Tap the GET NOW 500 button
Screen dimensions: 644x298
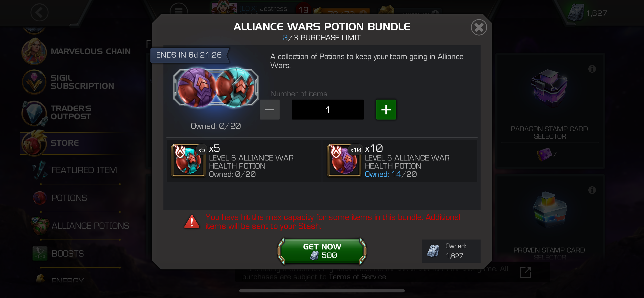pyautogui.click(x=322, y=251)
